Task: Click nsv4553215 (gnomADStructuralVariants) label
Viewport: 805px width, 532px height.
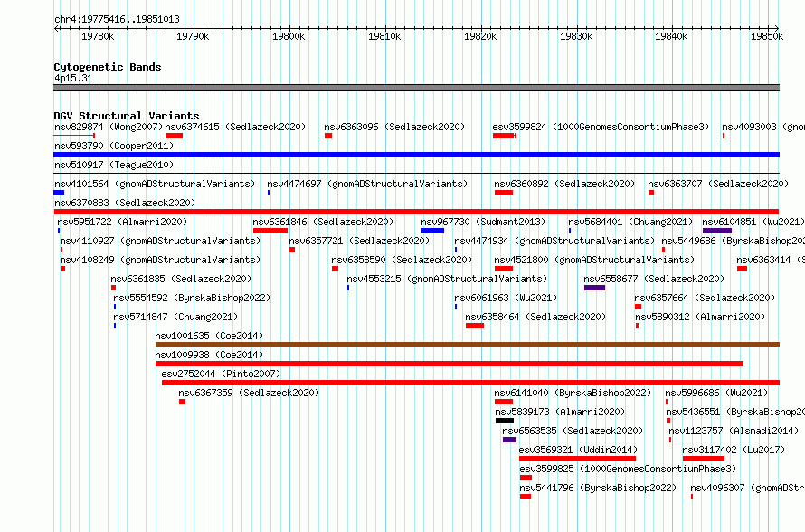Action: (447, 279)
